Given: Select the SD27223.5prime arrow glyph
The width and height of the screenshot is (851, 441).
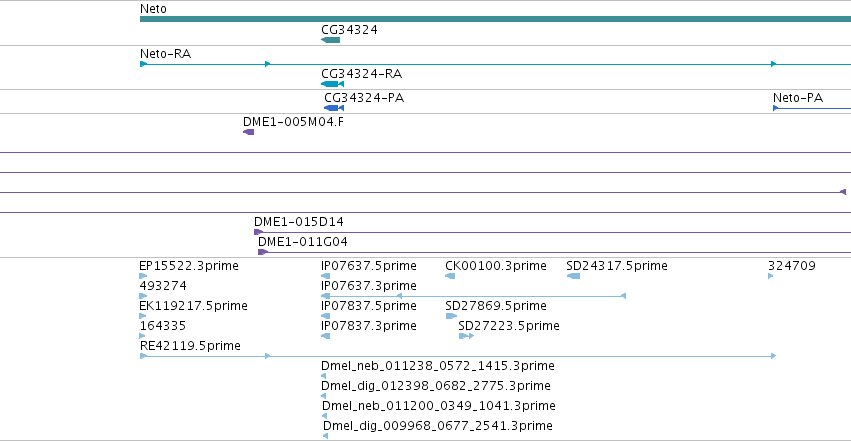Looking at the screenshot, I should pyautogui.click(x=466, y=336).
